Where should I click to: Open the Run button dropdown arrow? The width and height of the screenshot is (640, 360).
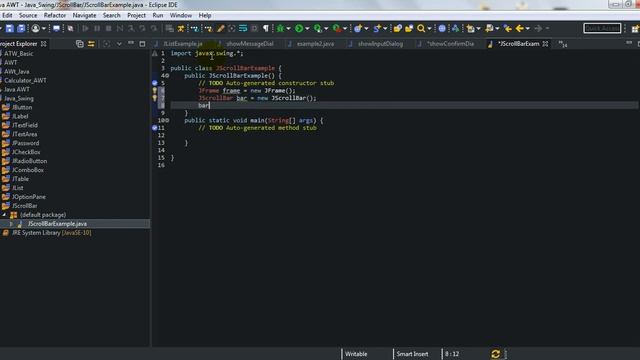click(x=307, y=29)
